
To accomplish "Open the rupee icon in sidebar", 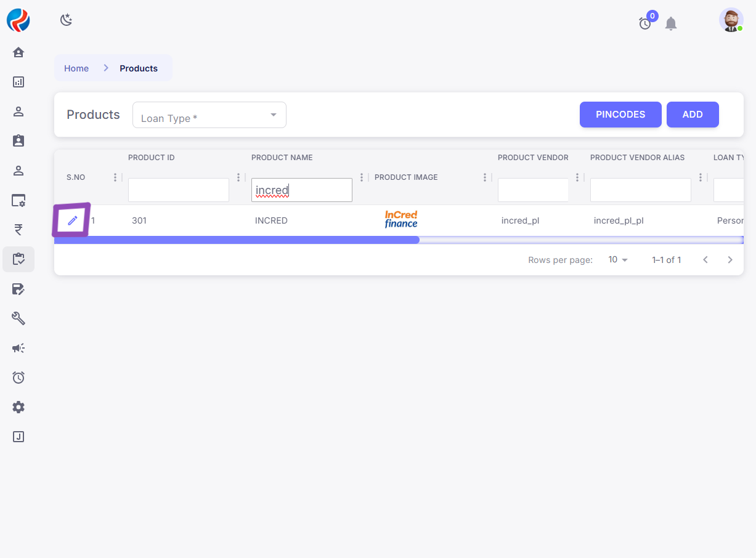I will 18,230.
